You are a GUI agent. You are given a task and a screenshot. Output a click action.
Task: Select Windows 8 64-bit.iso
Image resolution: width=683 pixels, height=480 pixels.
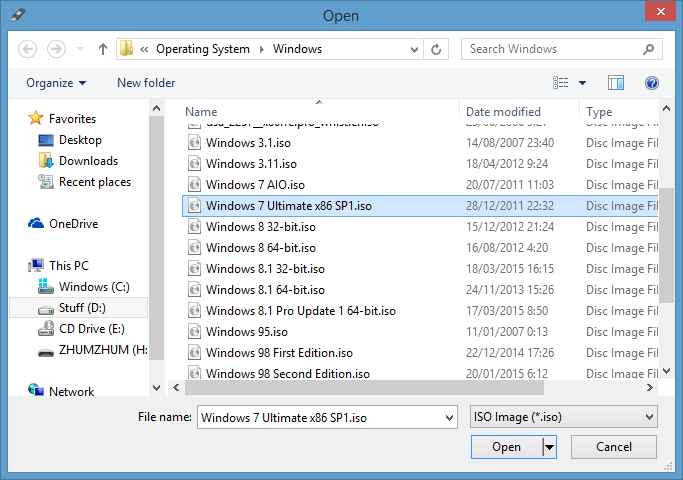(261, 247)
